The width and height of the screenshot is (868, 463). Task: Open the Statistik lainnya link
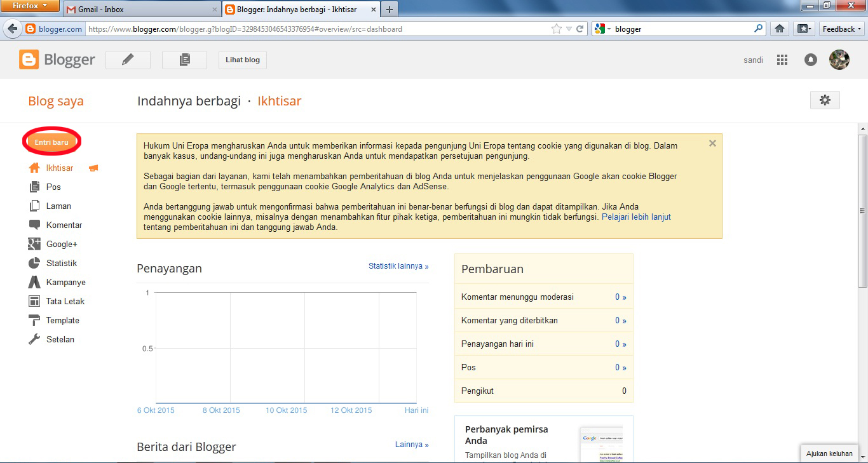(398, 266)
